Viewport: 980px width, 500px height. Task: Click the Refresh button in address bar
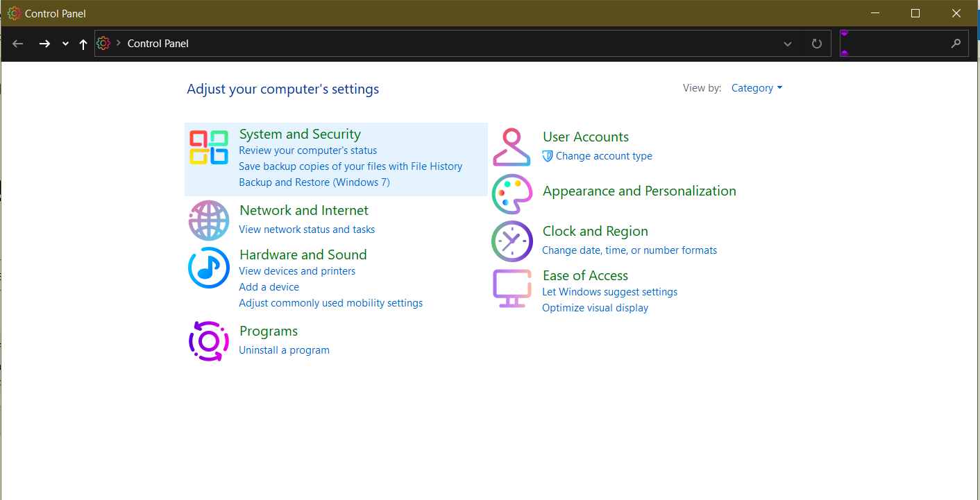click(817, 44)
